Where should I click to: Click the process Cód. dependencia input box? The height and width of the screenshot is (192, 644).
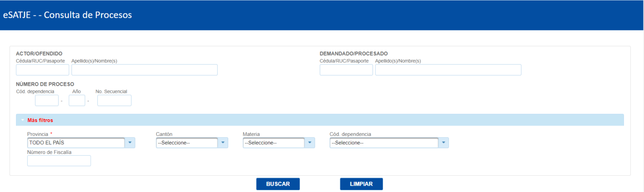[47, 100]
